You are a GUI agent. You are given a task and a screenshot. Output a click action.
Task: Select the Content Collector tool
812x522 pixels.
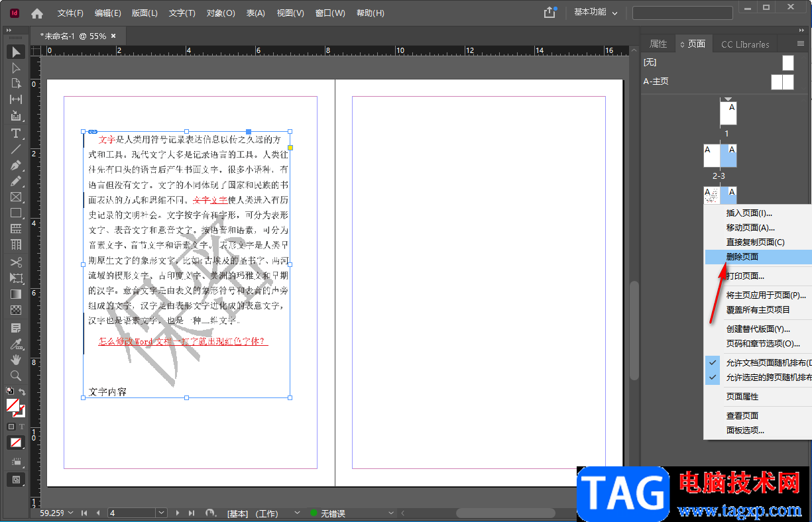pyautogui.click(x=16, y=116)
